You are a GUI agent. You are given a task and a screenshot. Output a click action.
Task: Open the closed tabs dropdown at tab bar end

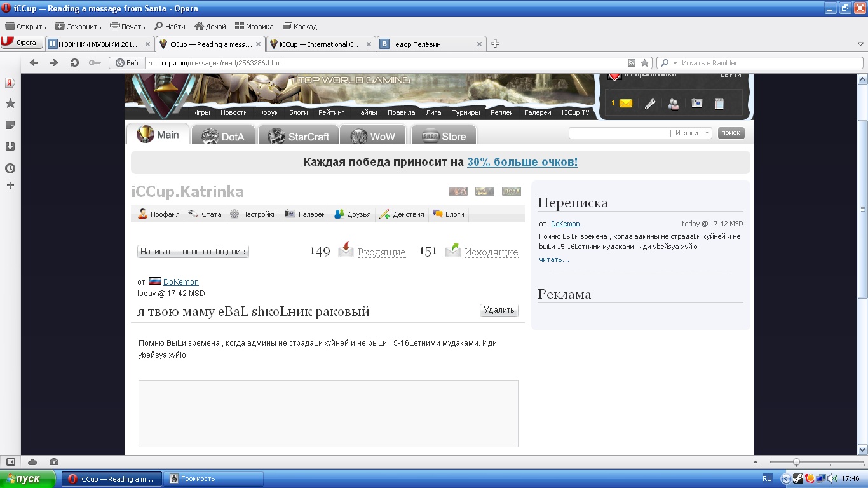coord(860,44)
